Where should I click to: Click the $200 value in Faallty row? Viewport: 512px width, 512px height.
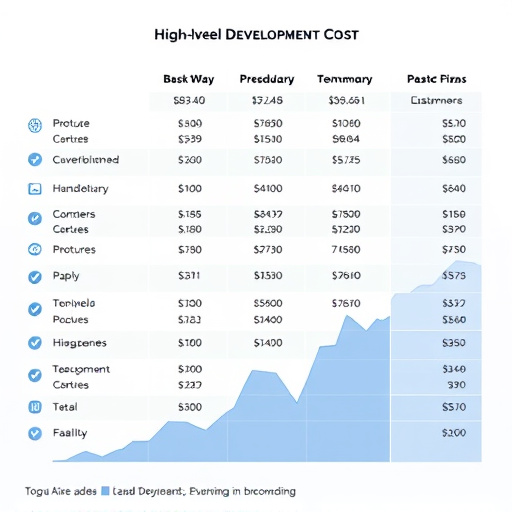[x=454, y=433]
